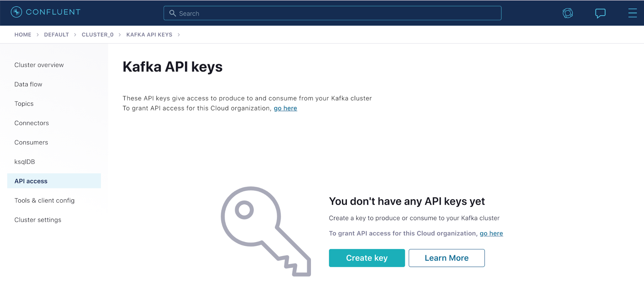Click 'You don't have any API keys yet' heading
Viewport: 644px width, 303px height.
click(407, 201)
